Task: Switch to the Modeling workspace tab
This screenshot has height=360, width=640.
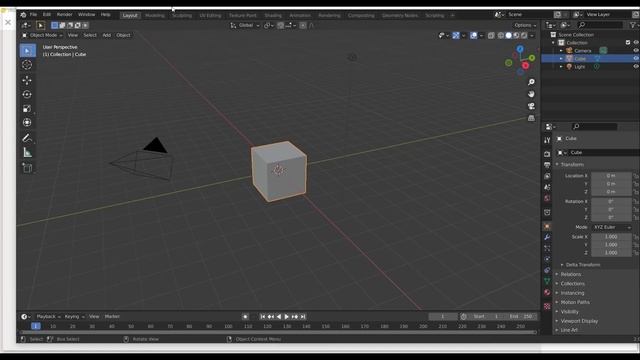Action: (155, 16)
